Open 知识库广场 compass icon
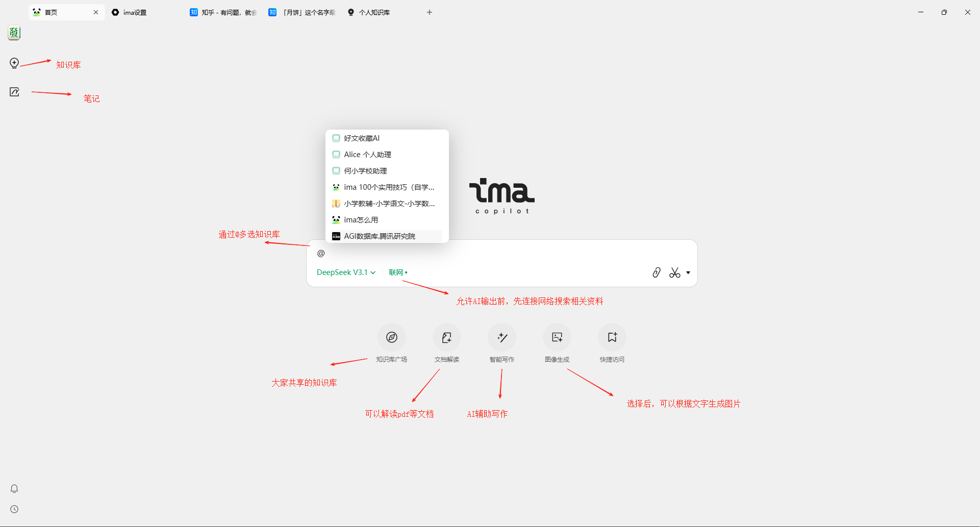This screenshot has width=980, height=527. 391,337
